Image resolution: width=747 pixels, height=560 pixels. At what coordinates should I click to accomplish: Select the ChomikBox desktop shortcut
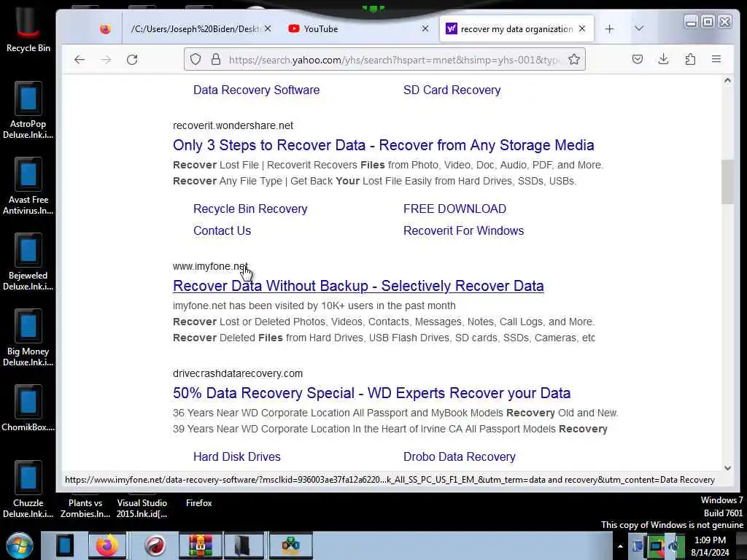pos(28,408)
